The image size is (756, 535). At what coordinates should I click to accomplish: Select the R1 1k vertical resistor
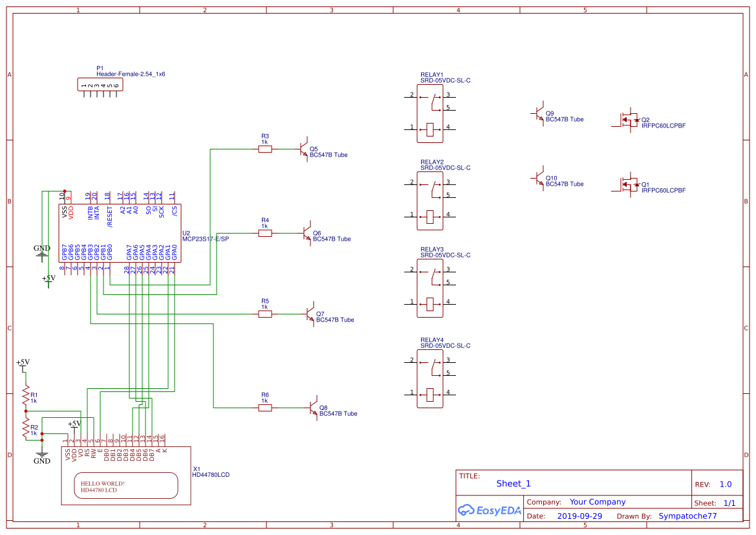(x=26, y=395)
